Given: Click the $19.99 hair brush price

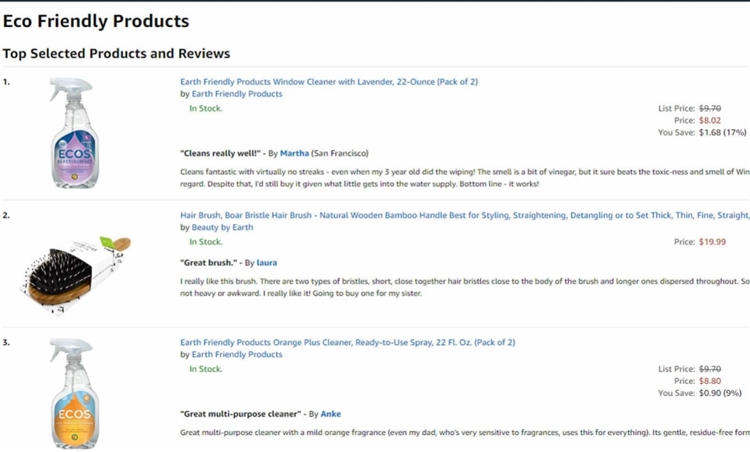Looking at the screenshot, I should pyautogui.click(x=712, y=242).
